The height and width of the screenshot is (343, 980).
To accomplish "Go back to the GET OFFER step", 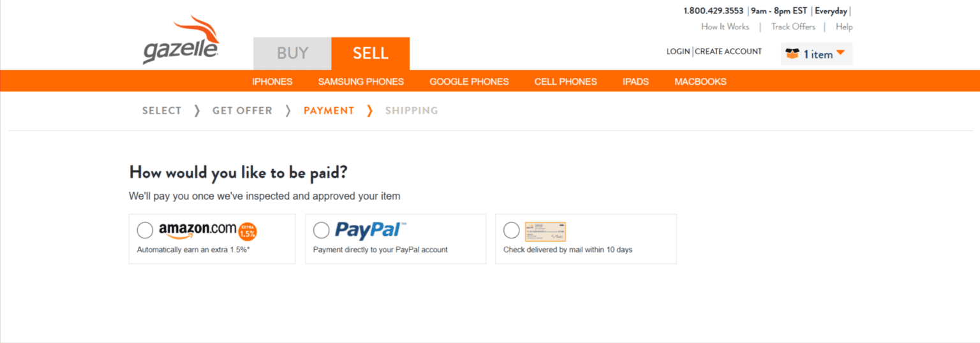I will (x=242, y=111).
